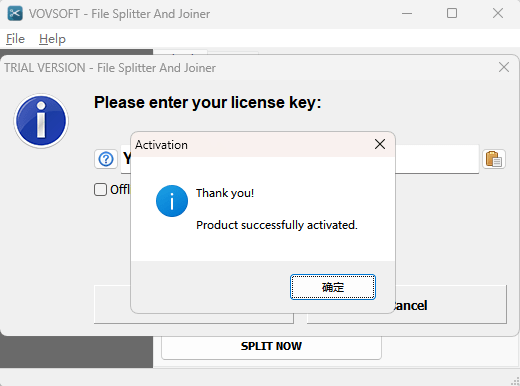520x386 pixels.
Task: Click the Activation dialog's blue info icon
Action: click(x=172, y=201)
